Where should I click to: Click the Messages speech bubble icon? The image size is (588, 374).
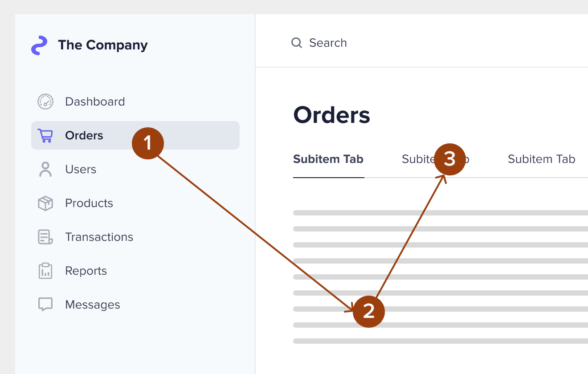45,305
